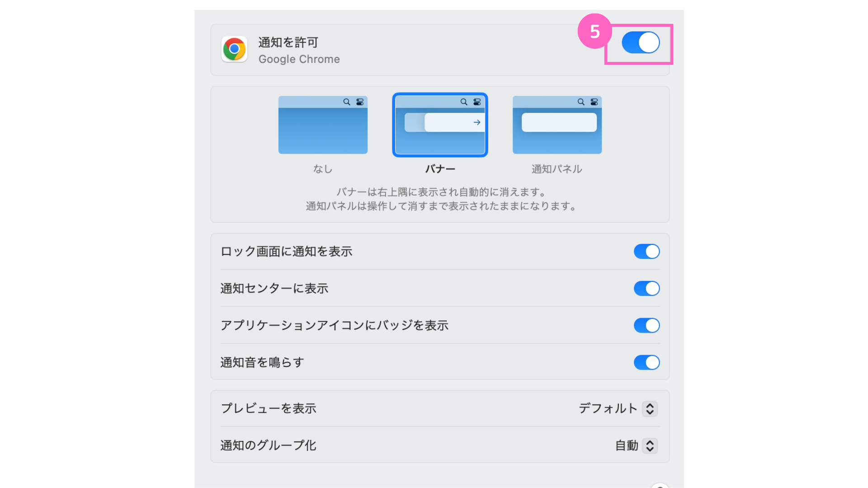Click search icon in 通知パネル thumbnail
The width and height of the screenshot is (868, 488).
[x=581, y=102]
